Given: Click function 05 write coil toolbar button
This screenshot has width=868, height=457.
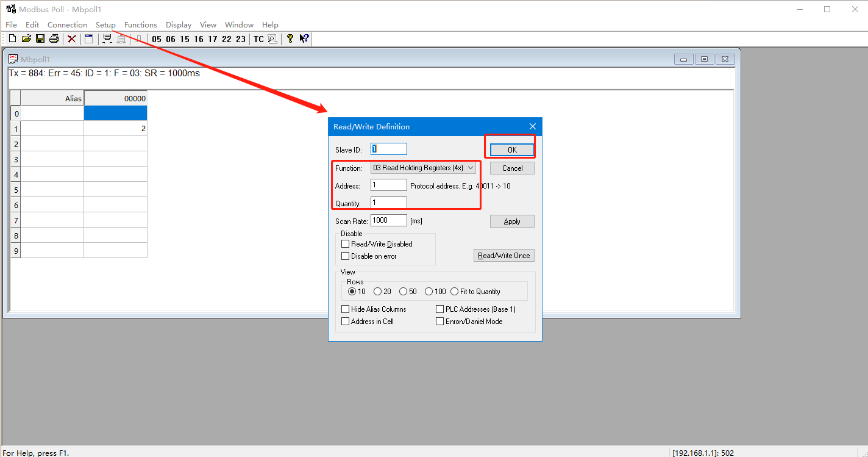Looking at the screenshot, I should point(157,39).
